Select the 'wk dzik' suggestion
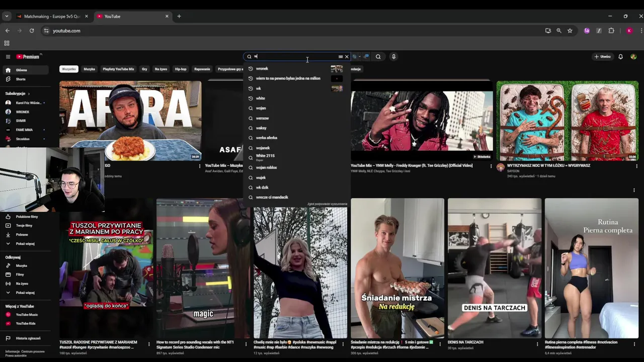The image size is (644, 362). pos(297,188)
